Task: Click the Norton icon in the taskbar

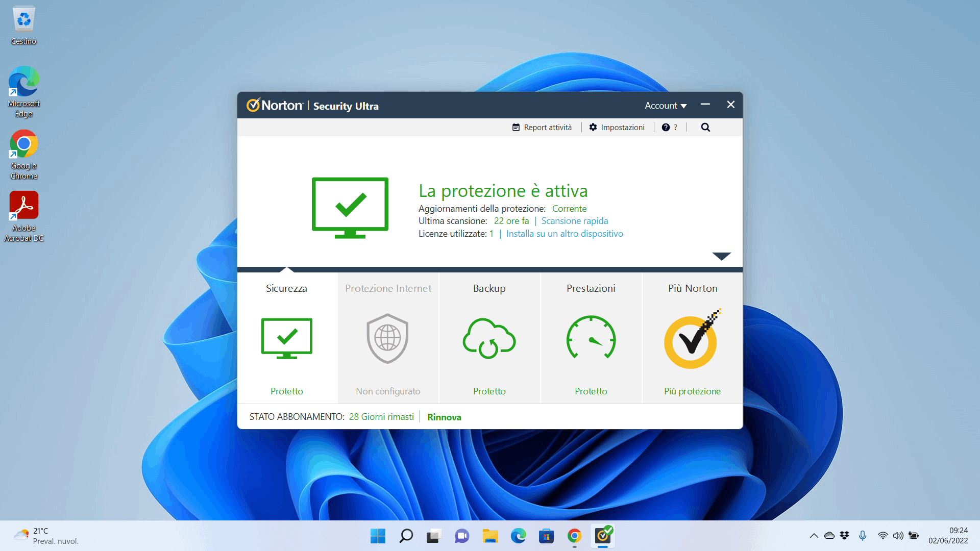Action: [x=603, y=535]
